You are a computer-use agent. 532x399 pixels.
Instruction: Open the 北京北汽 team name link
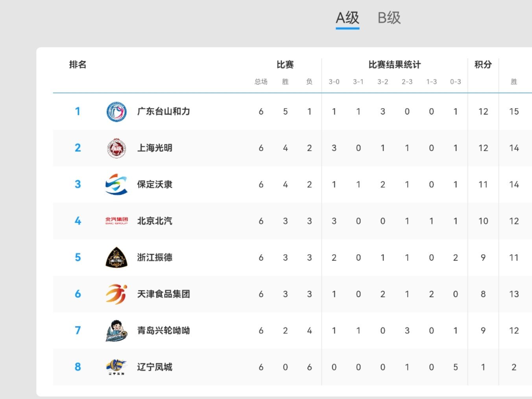click(155, 221)
